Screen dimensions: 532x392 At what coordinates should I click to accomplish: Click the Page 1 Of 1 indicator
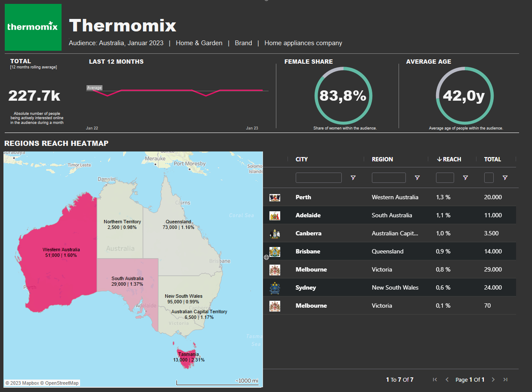(470, 380)
